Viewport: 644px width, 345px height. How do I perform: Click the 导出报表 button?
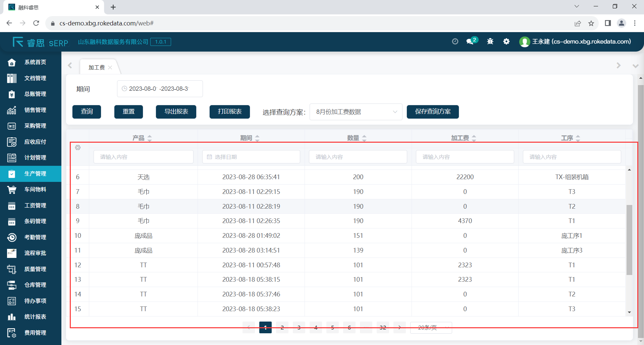click(176, 112)
